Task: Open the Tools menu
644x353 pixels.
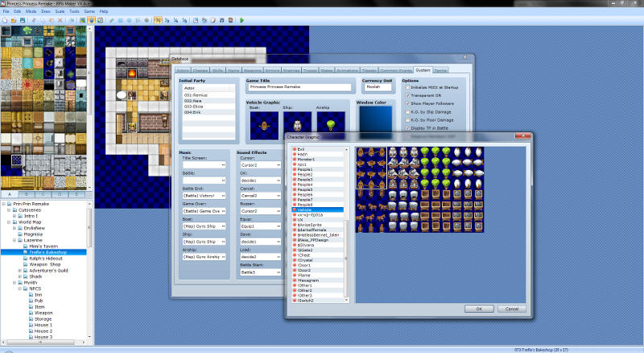Action: click(74, 13)
